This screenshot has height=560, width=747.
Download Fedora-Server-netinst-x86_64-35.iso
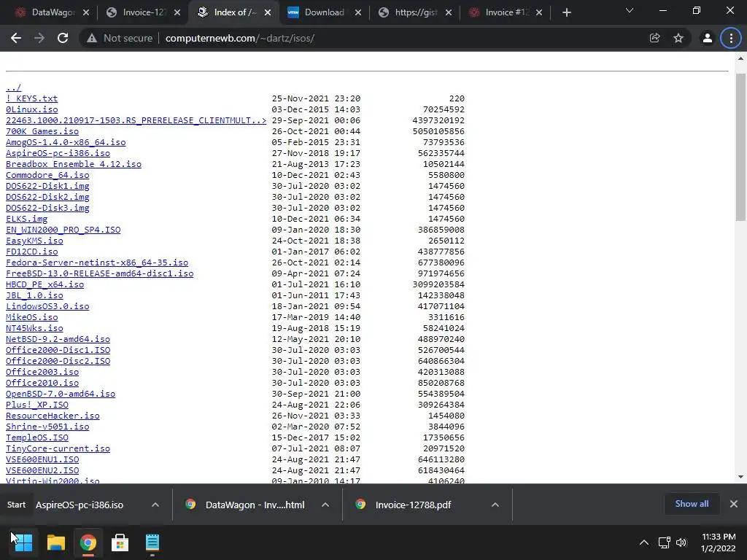(x=97, y=262)
